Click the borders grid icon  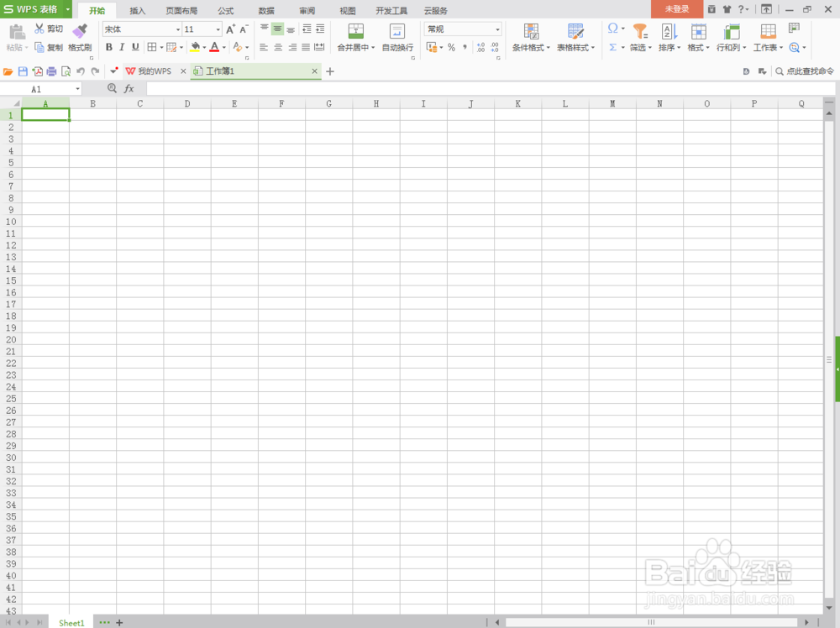pyautogui.click(x=152, y=47)
